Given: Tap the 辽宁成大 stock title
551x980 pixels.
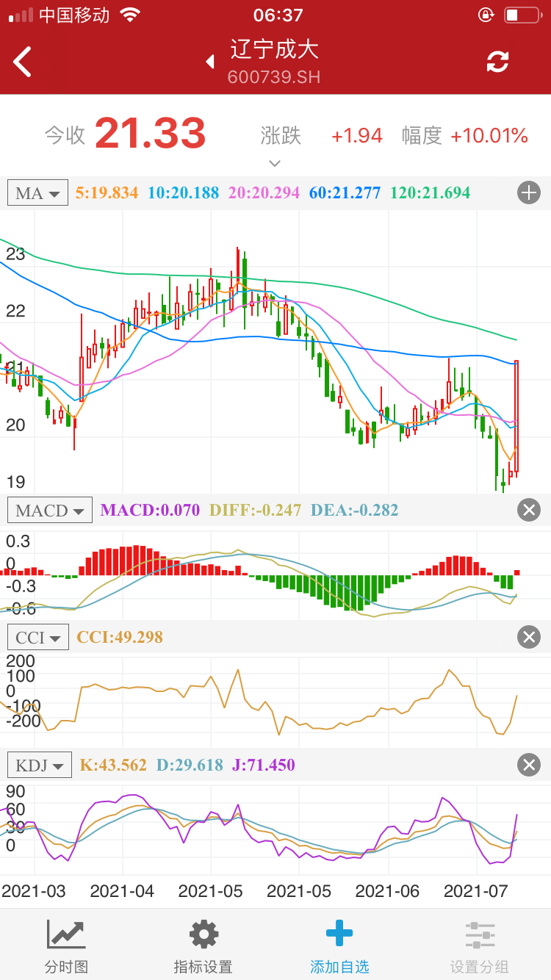Looking at the screenshot, I should click(x=274, y=50).
